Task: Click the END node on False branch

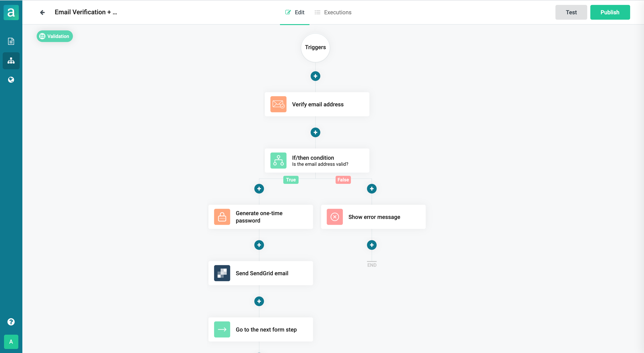Action: (372, 264)
